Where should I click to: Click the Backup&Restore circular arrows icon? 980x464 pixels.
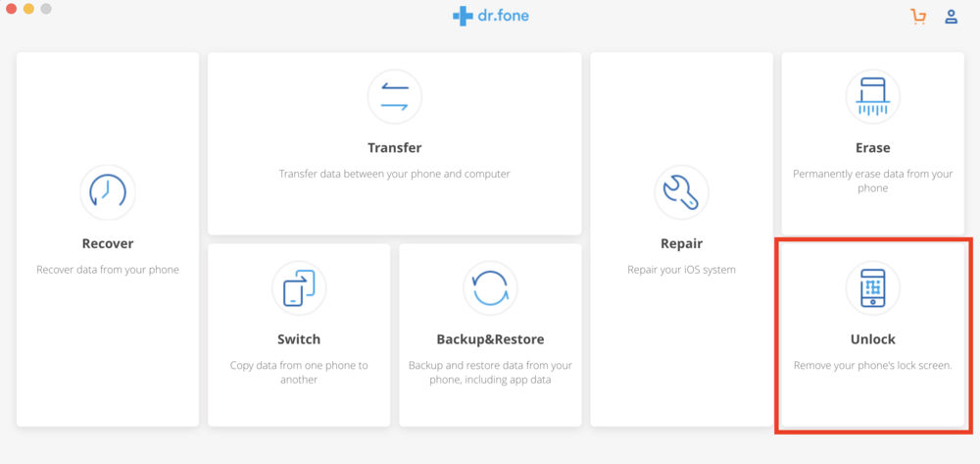(x=490, y=287)
